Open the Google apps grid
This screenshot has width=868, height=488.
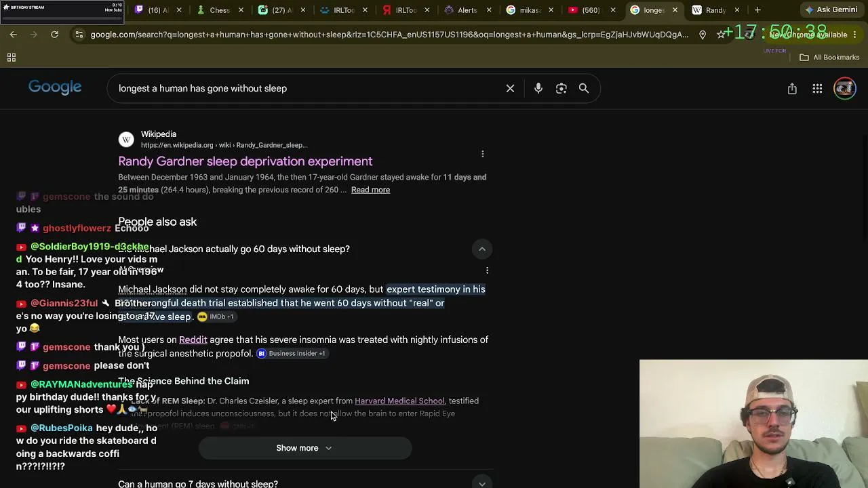[818, 89]
